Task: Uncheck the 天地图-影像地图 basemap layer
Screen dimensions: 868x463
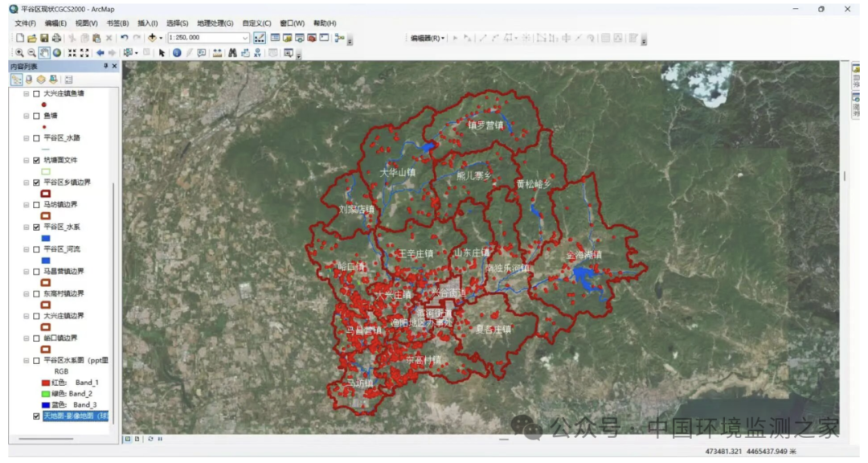Action: (x=36, y=416)
